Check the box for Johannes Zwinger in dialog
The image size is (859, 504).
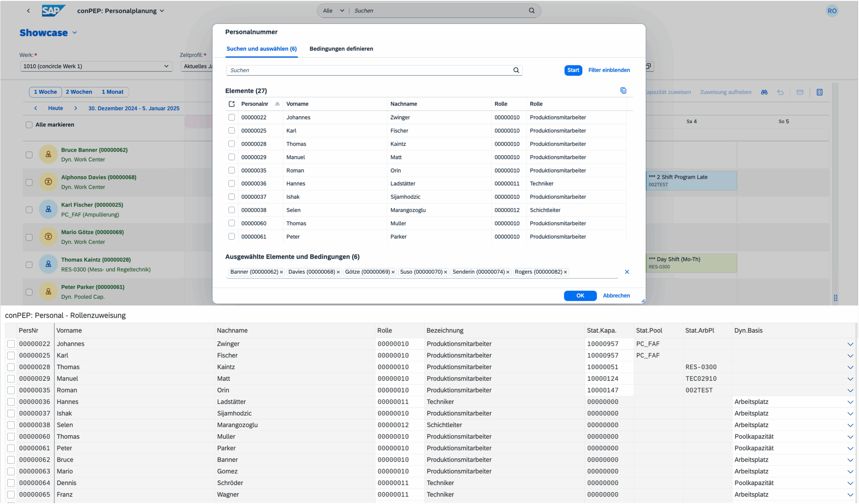coord(232,117)
